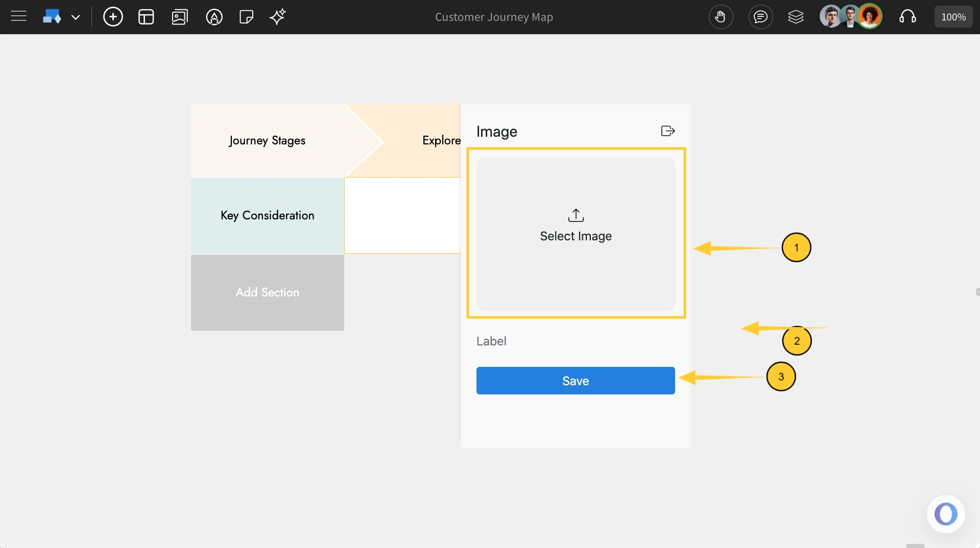Screen dimensions: 980x548
Task: Open the orange collaborator avatar
Action: click(x=871, y=16)
